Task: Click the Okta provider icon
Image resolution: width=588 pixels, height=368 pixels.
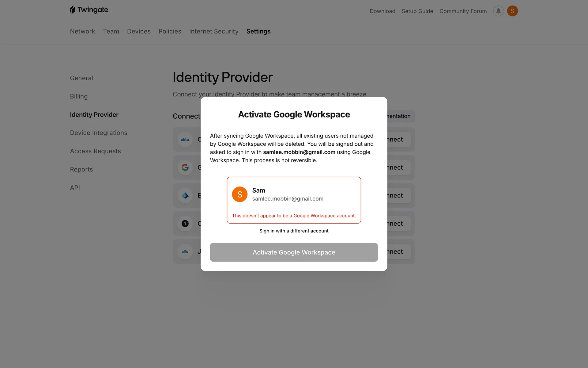Action: 185,140
